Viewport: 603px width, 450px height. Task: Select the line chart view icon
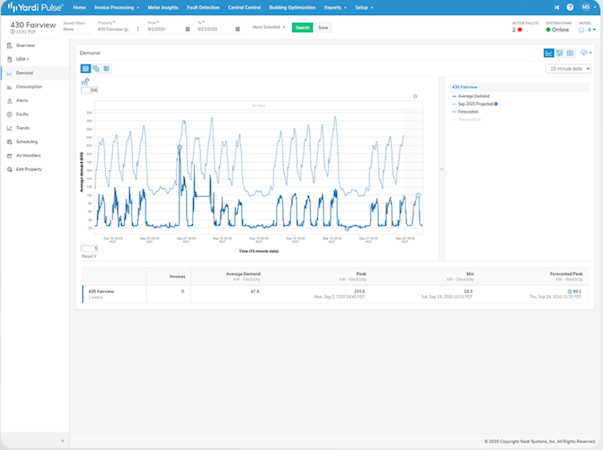(549, 53)
